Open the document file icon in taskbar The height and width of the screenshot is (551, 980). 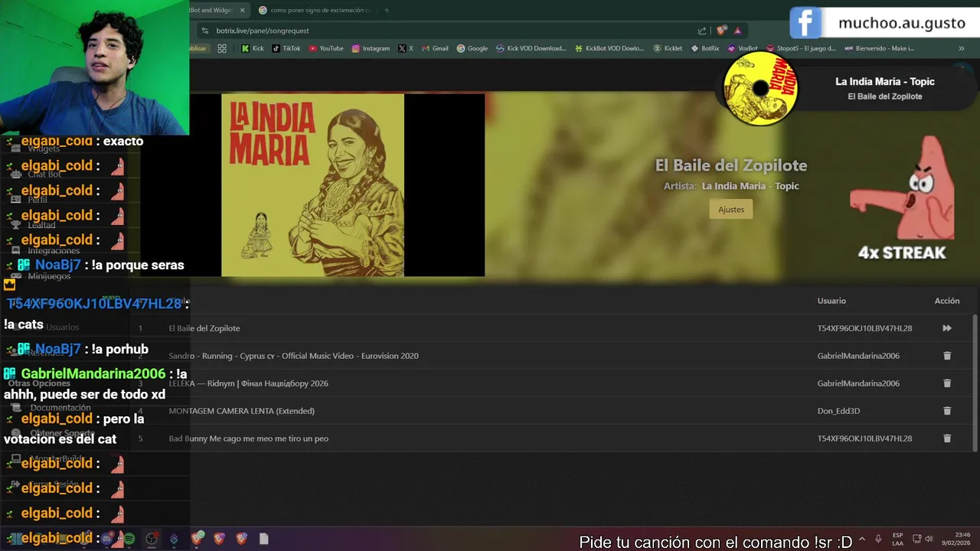tap(263, 539)
